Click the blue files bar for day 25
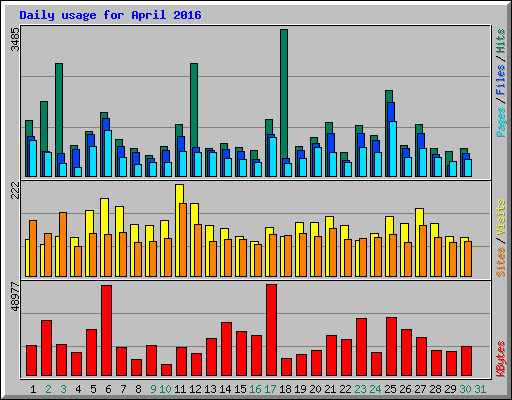This screenshot has height=400, width=512. click(x=391, y=112)
